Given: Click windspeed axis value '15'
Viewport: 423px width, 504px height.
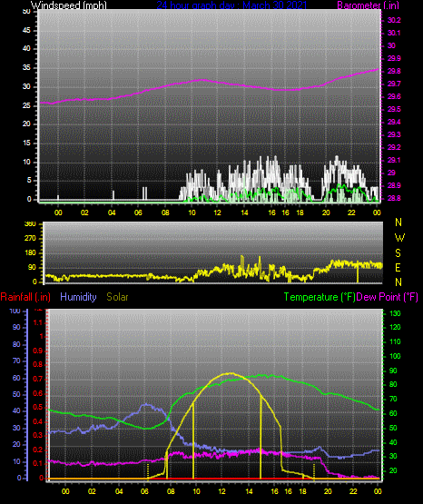Looking at the screenshot, I should 26,143.
